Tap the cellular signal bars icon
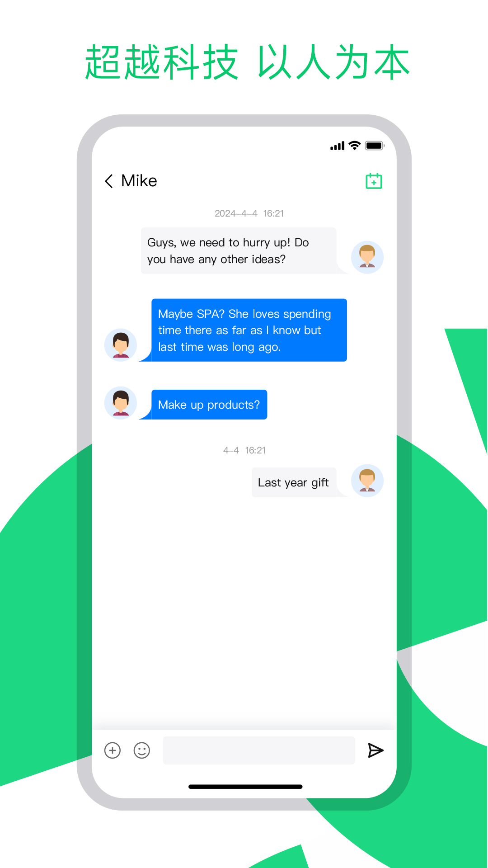 tap(338, 146)
